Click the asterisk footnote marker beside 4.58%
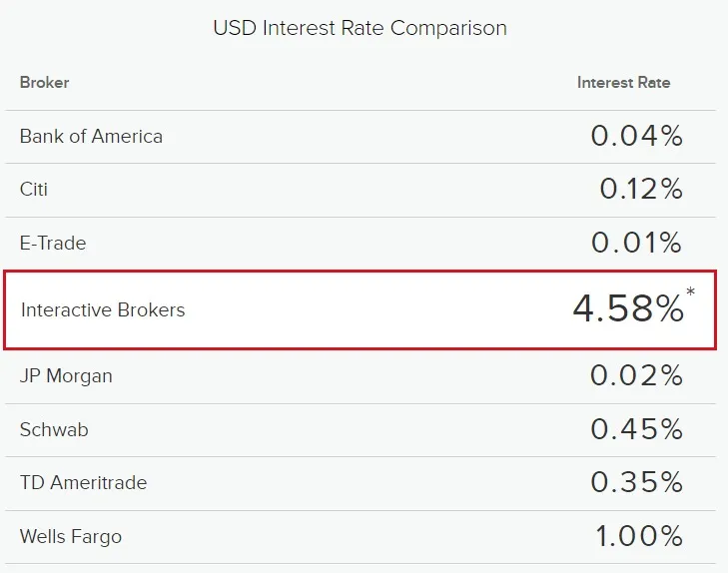728x573 pixels. coord(691,292)
